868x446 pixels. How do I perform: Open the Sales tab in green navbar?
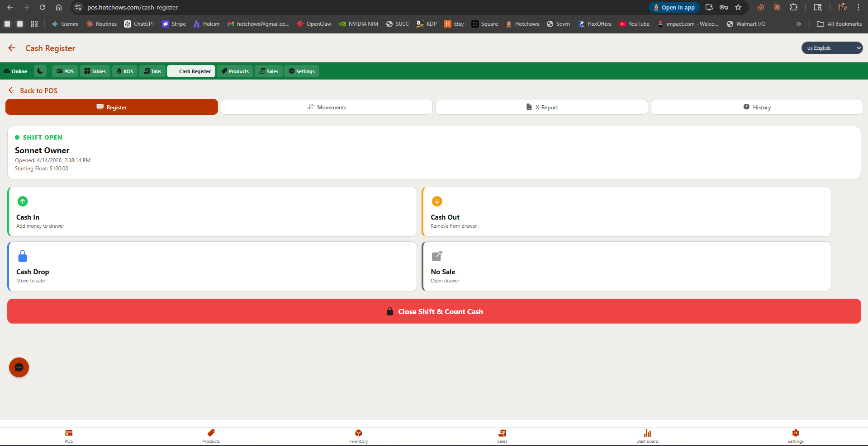click(x=269, y=71)
